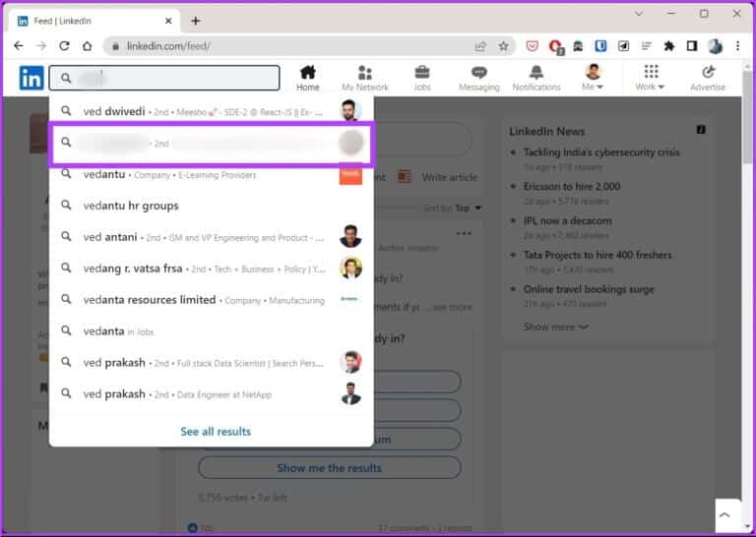756x537 pixels.
Task: Select vedantu company suggestion
Action: [212, 174]
